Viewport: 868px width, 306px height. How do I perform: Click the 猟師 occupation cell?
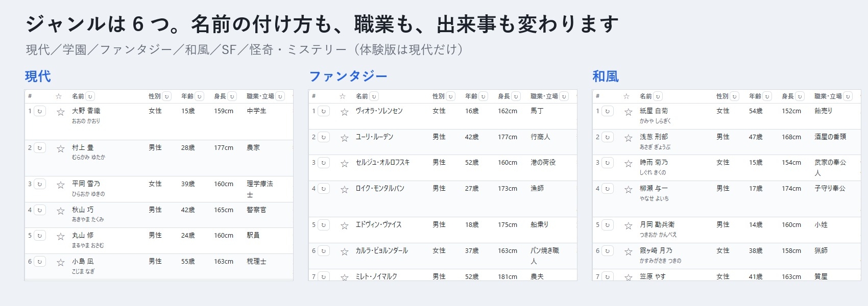pos(821,250)
